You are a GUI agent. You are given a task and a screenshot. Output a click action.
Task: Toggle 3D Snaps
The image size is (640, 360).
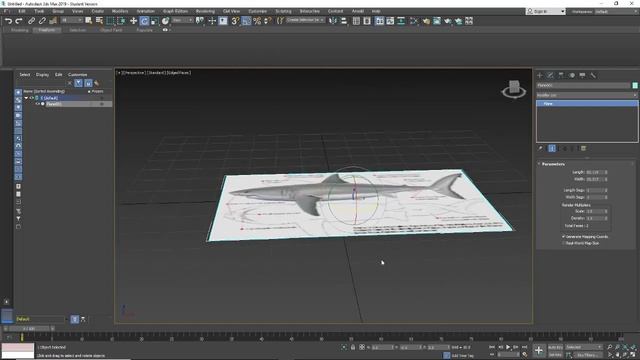point(235,21)
